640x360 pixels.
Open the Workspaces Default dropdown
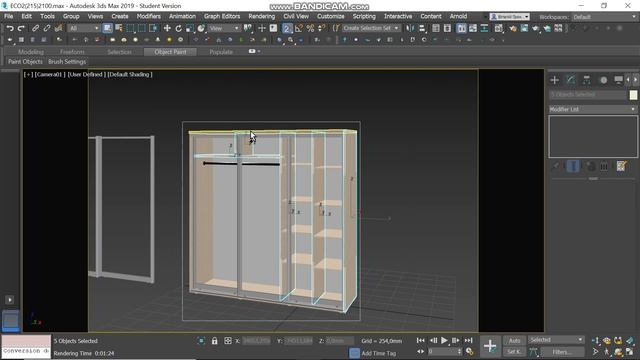604,17
